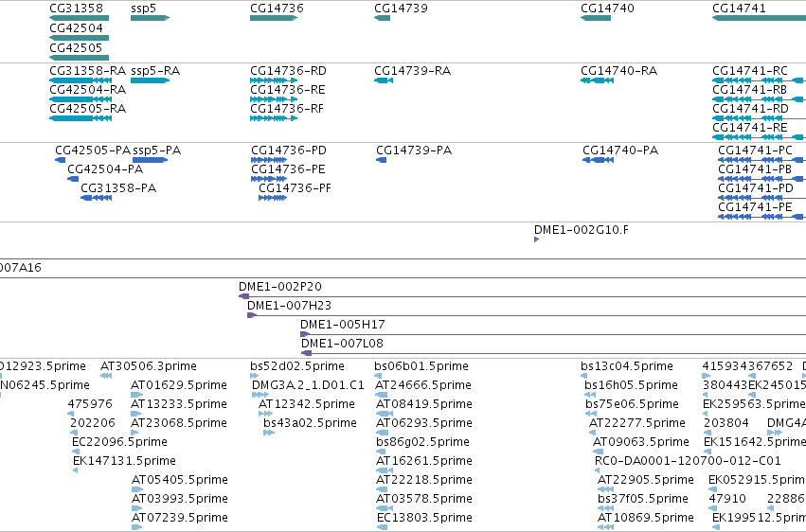Click EST label AT24666.5prime

coord(423,385)
